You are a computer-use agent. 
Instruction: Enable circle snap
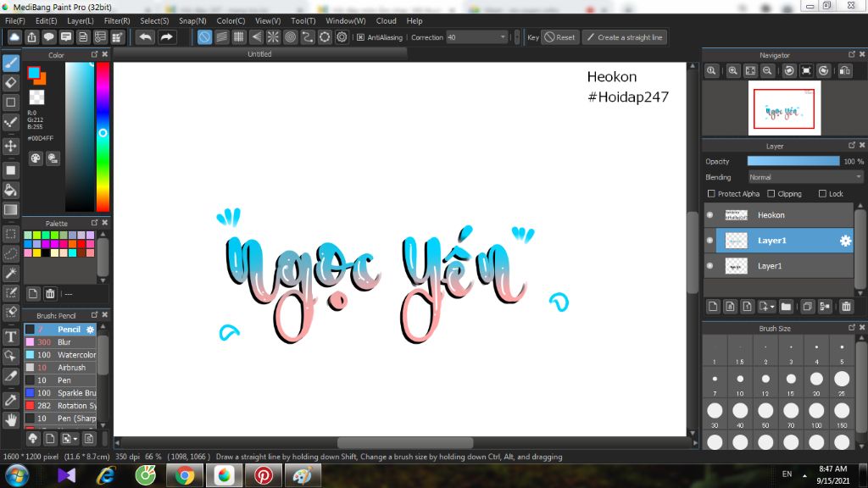290,37
